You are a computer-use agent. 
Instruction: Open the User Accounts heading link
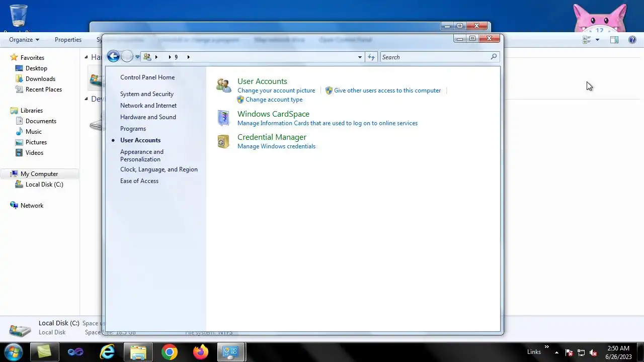click(x=262, y=81)
